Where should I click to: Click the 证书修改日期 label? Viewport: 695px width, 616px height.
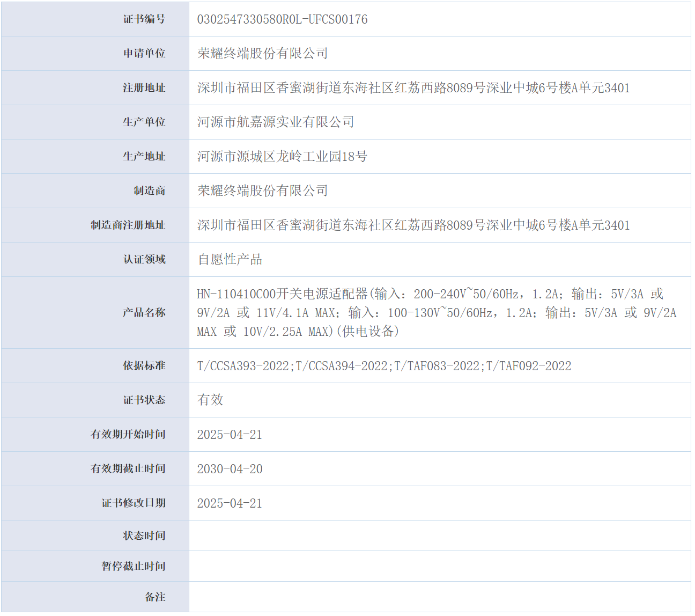[134, 503]
